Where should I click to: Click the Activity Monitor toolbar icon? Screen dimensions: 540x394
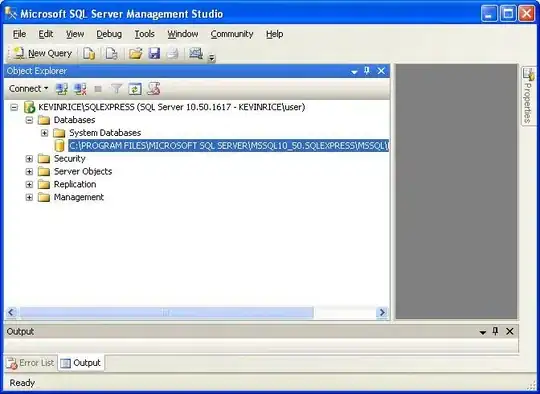[196, 53]
